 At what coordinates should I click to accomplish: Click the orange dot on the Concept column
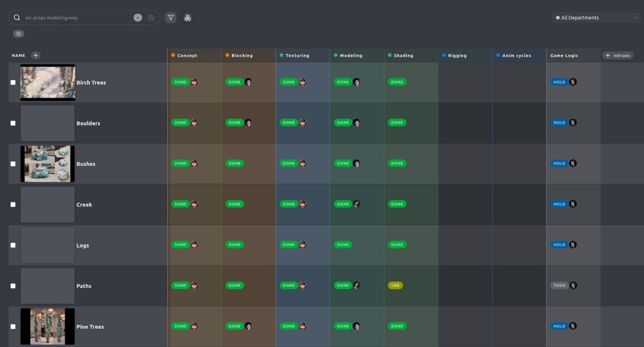[x=173, y=55]
